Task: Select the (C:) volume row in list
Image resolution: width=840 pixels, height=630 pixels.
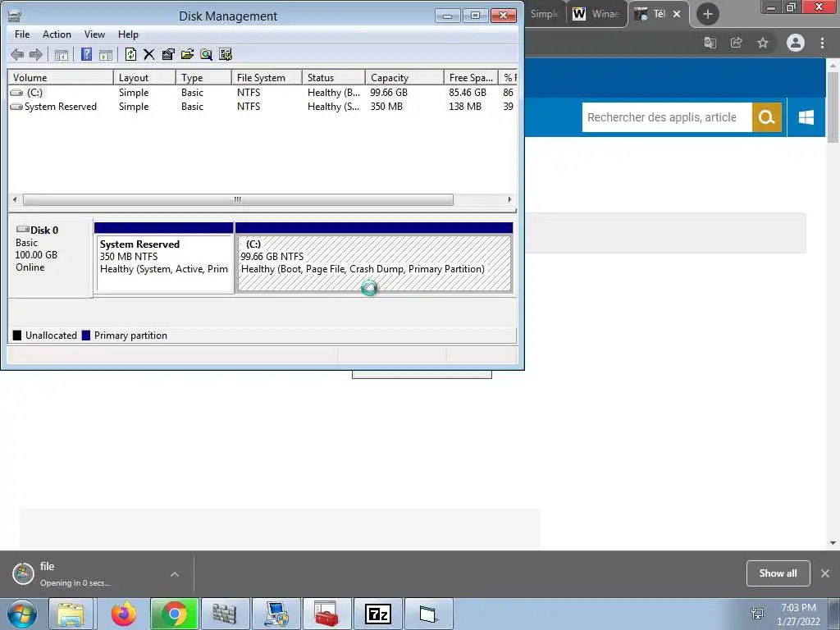Action: 262,93
